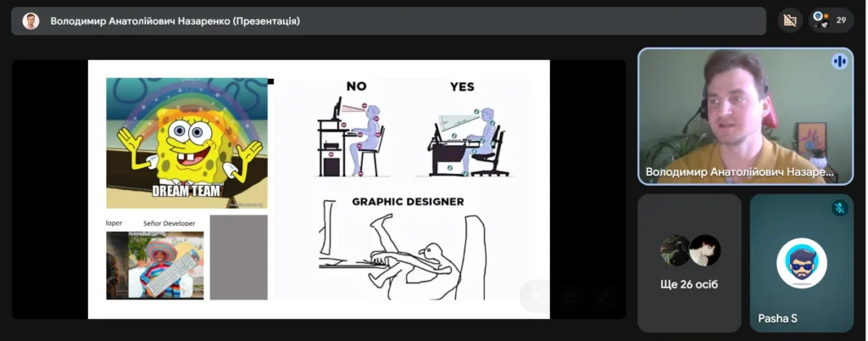Click the zoom magnifier icon on the presentation
Screen dimensions: 868x341
pyautogui.click(x=536, y=296)
